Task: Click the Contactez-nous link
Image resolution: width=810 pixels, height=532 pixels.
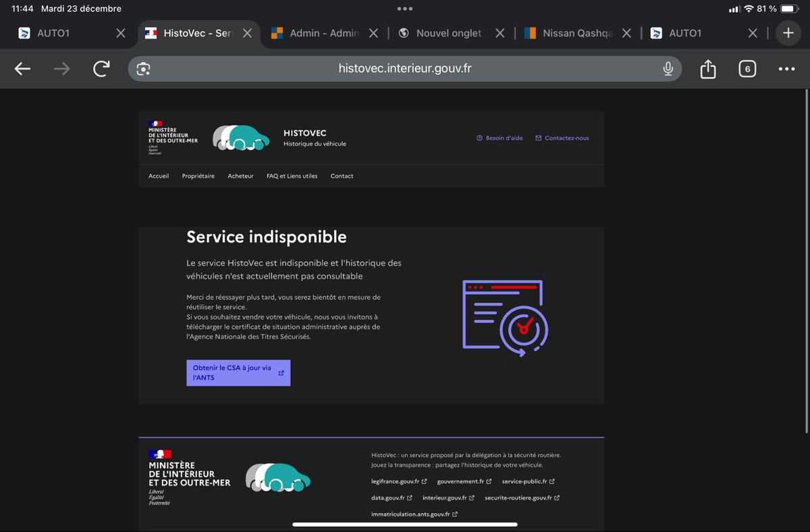Action: tap(562, 138)
